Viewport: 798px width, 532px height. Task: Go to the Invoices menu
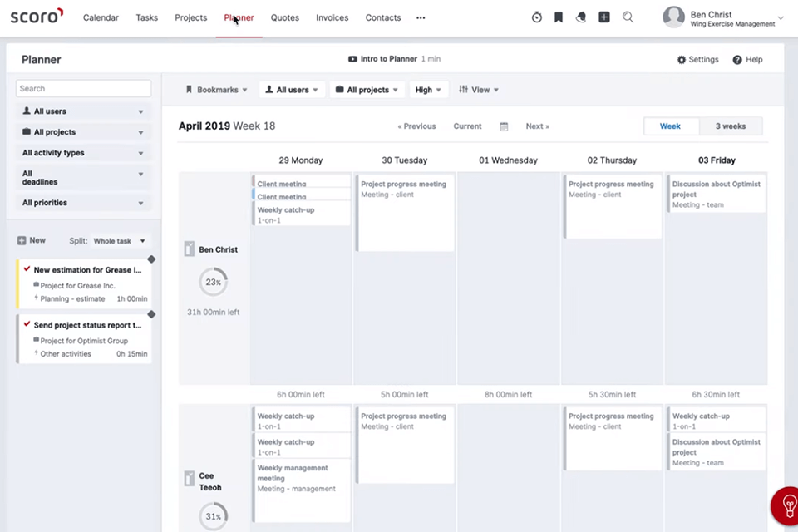tap(332, 17)
